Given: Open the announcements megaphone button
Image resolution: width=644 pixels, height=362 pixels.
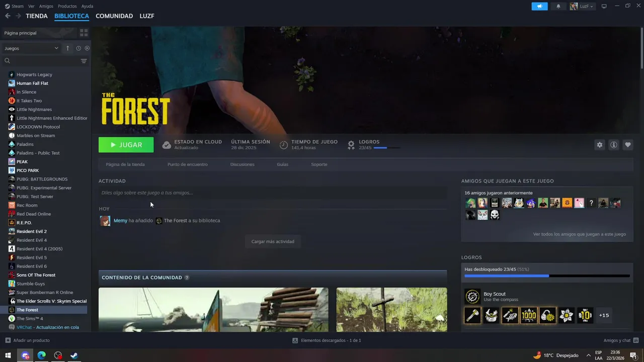Looking at the screenshot, I should (539, 6).
